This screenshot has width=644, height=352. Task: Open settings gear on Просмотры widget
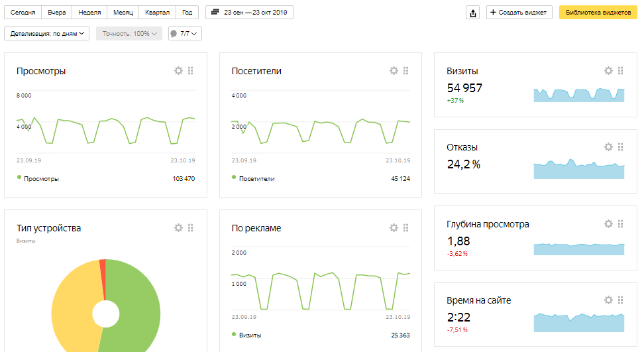[x=178, y=71]
